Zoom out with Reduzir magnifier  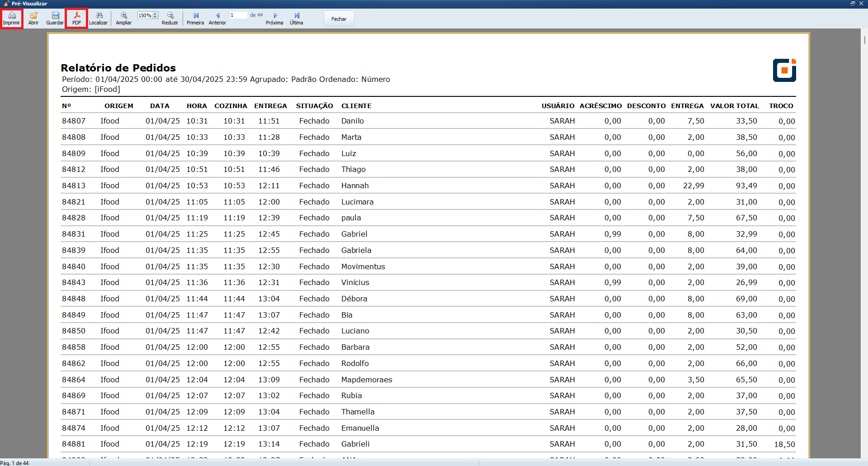[x=170, y=18]
